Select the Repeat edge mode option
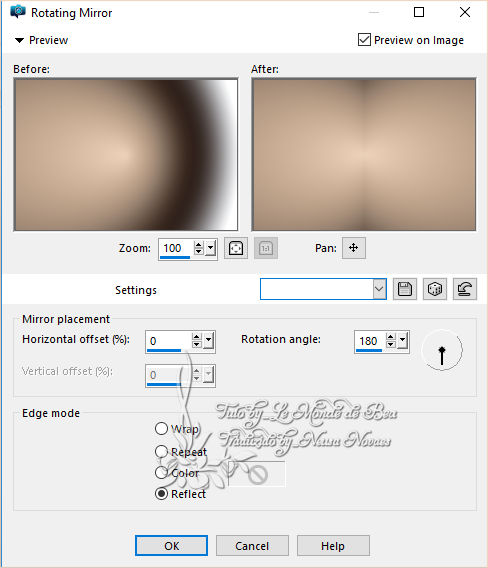This screenshot has height=568, width=488. (161, 451)
